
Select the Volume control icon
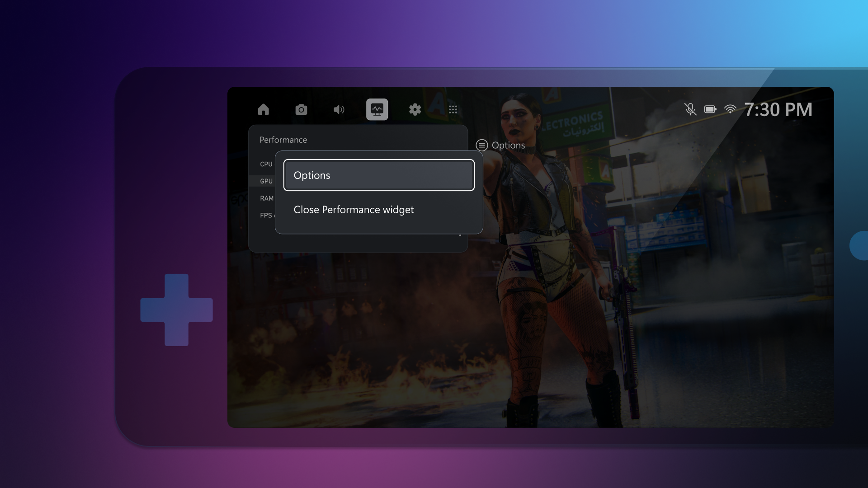pos(339,109)
